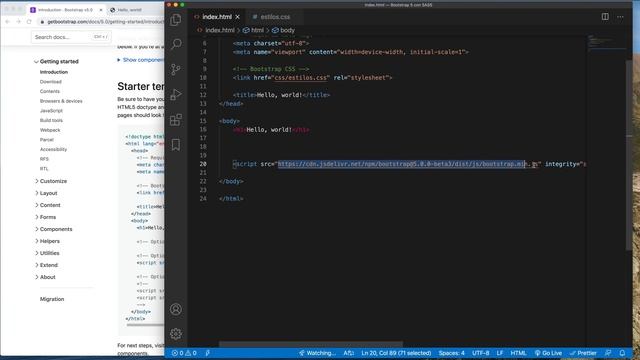Change indentation via Spaces: 4
The image size is (640, 360).
coord(451,353)
